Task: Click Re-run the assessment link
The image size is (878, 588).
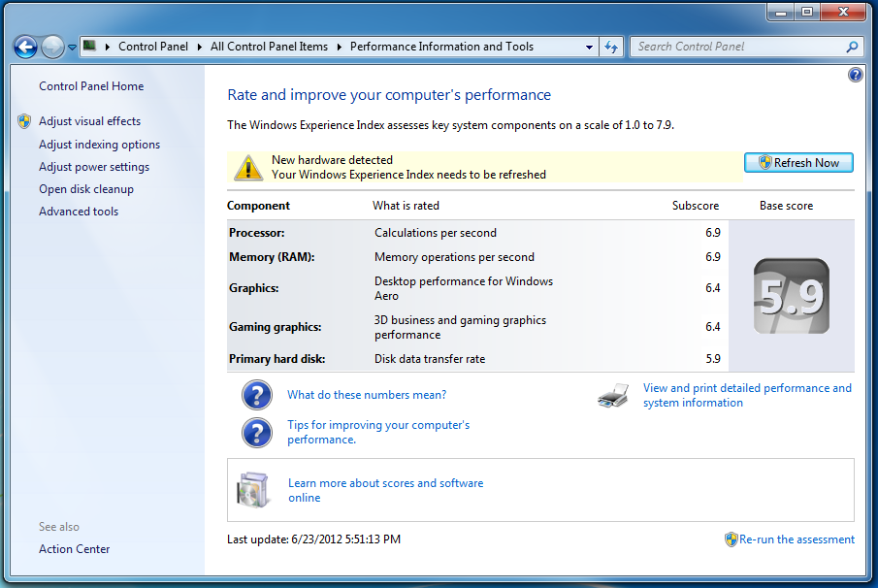Action: pos(797,539)
